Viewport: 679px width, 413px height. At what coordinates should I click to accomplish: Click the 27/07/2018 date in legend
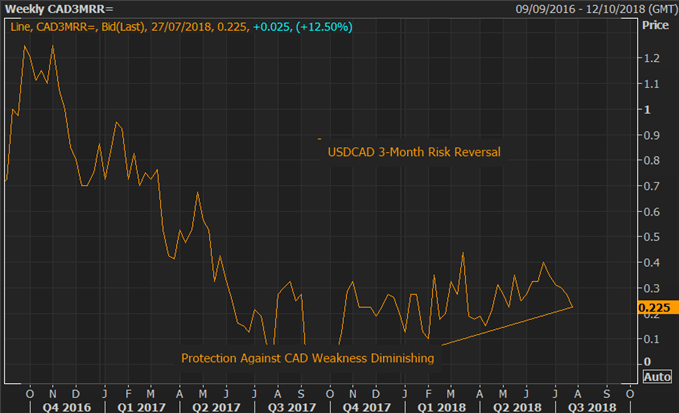click(182, 27)
